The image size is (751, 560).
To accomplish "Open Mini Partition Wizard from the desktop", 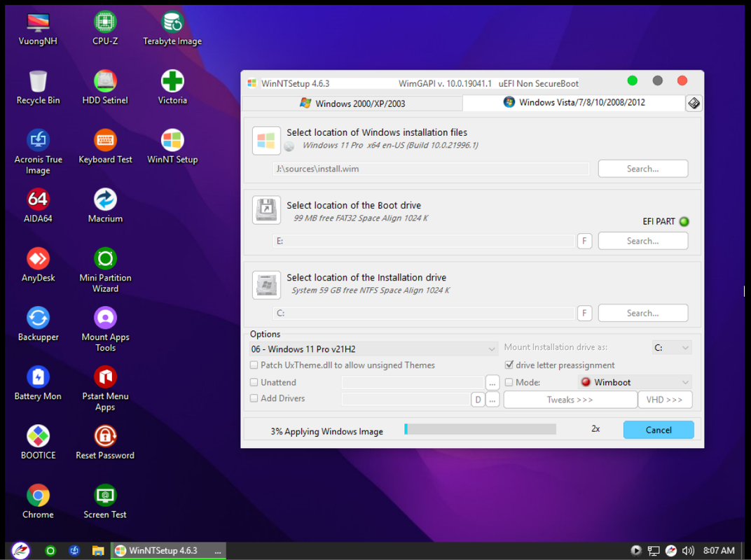I will [x=105, y=270].
